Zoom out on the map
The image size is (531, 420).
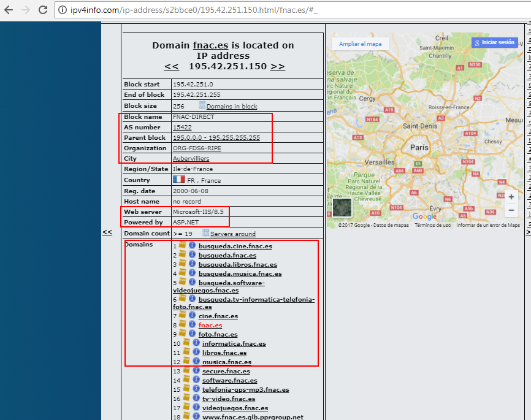pyautogui.click(x=511, y=210)
